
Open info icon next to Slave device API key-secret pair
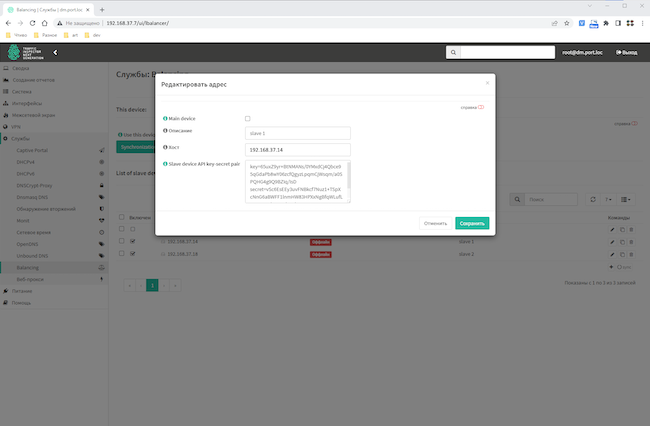coord(165,164)
